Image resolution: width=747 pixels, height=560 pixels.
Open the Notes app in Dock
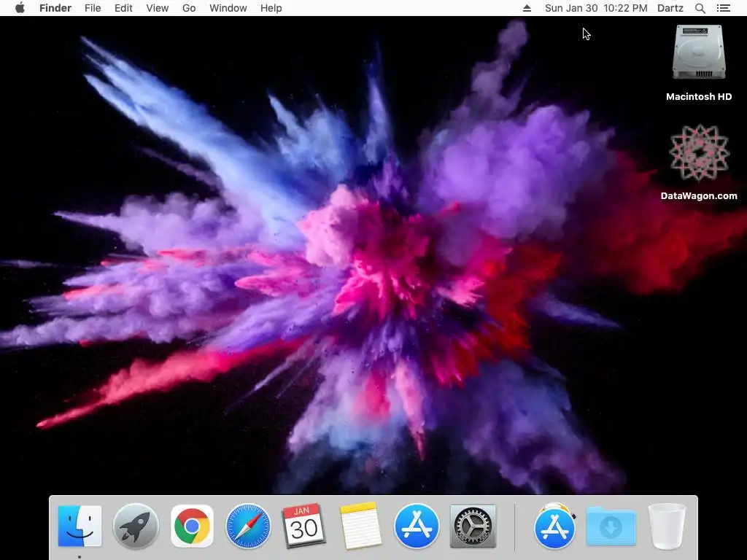click(360, 526)
